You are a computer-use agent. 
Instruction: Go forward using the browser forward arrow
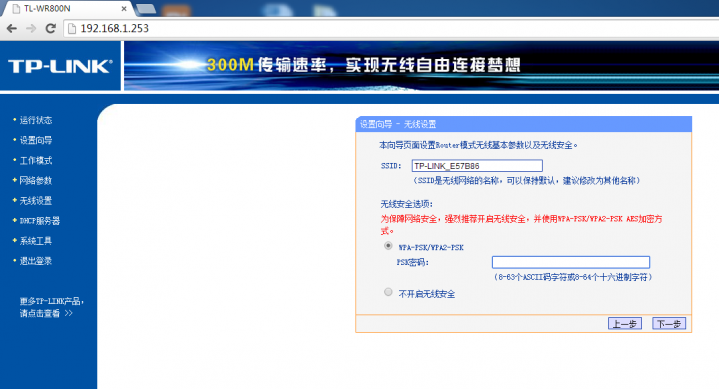[31, 28]
